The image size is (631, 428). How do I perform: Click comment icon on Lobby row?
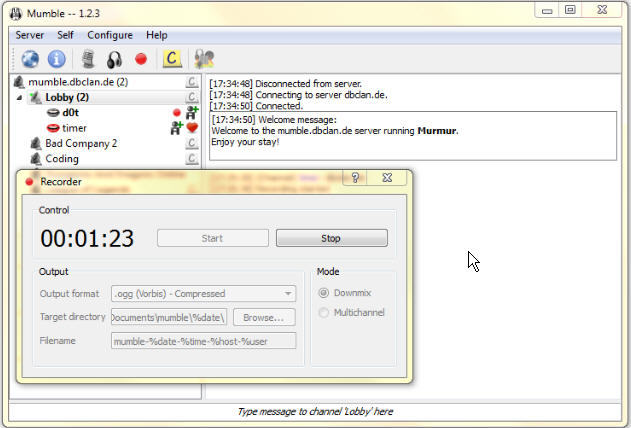(192, 97)
